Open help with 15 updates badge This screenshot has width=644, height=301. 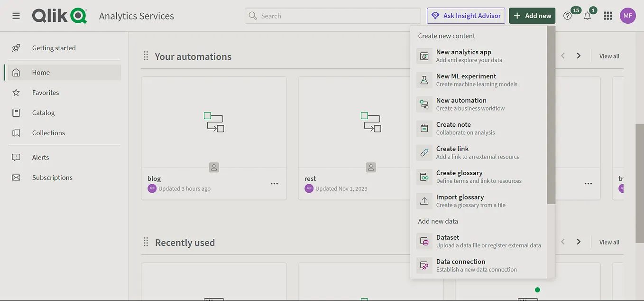(567, 15)
